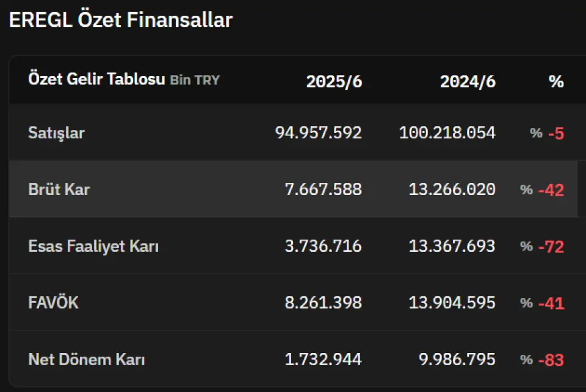Viewport: 586px width, 392px height.
Task: Select the Brüt Kar row label
Action: 59,189
